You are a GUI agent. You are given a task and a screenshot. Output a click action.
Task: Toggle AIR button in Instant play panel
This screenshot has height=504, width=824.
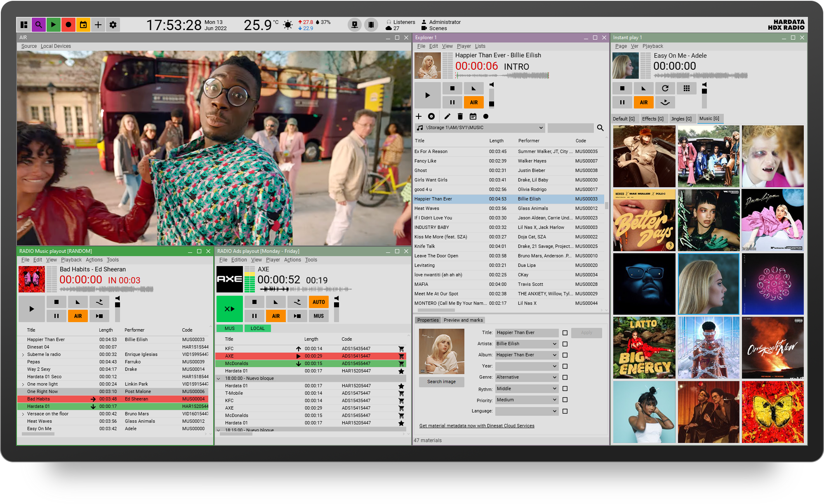click(644, 102)
